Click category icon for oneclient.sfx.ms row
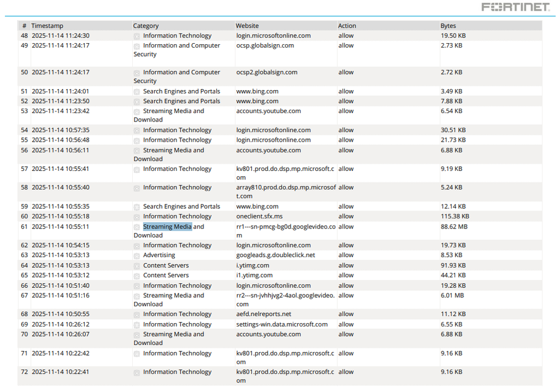Image resolution: width=560 pixels, height=392 pixels. 137,217
